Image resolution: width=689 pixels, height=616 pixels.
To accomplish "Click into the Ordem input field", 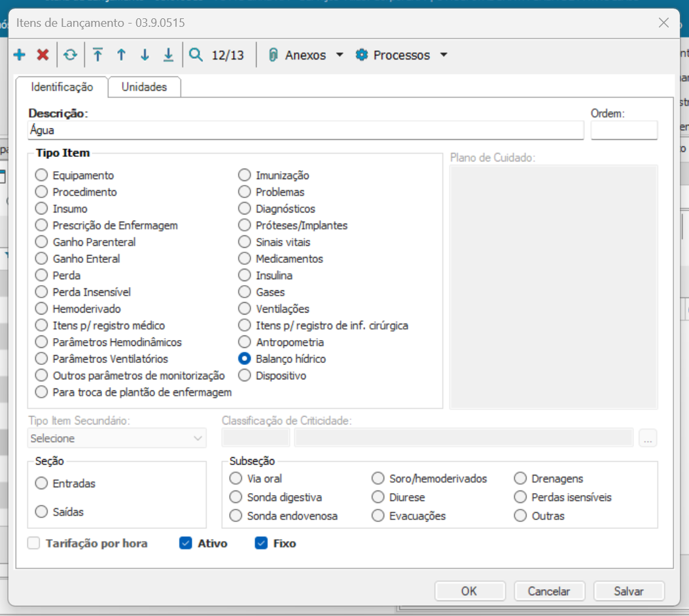I will tap(624, 130).
